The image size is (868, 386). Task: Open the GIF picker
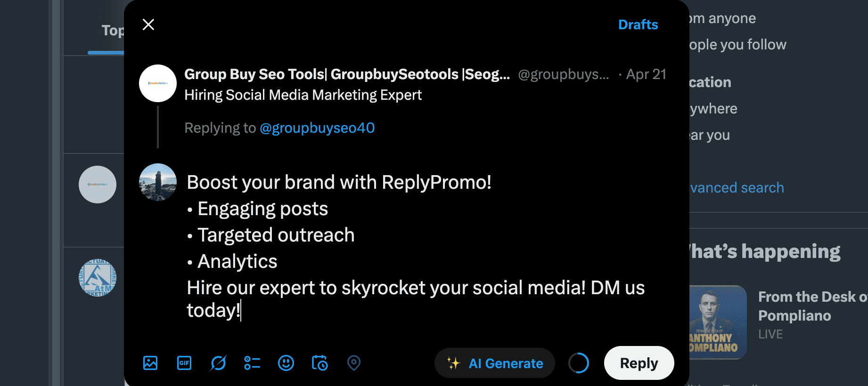coord(184,363)
